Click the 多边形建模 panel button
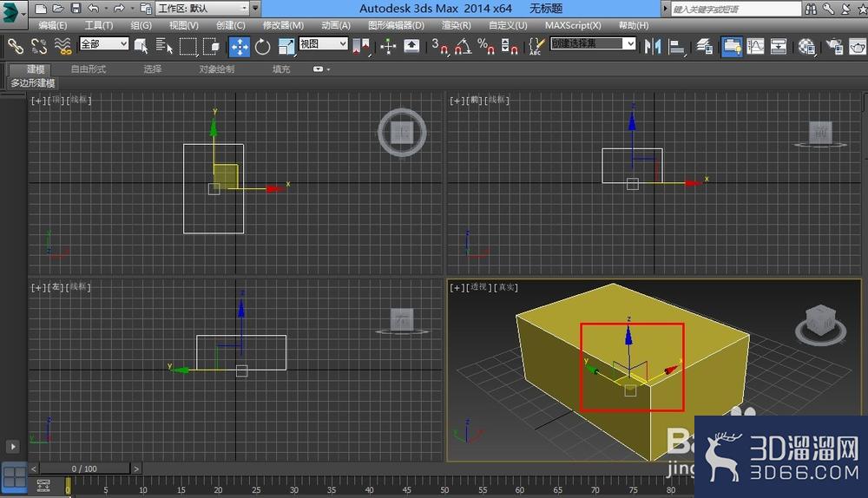The height and width of the screenshot is (498, 868). point(33,83)
